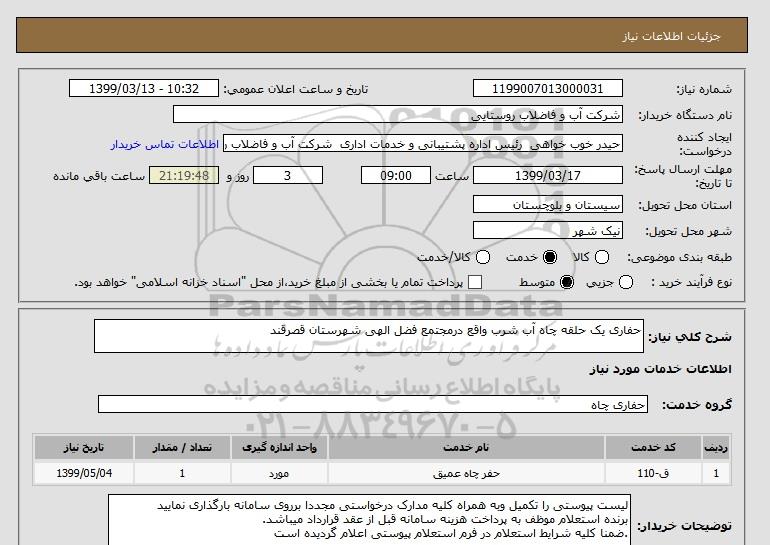Click the service name cell حفر چاه عمیق

466,473
